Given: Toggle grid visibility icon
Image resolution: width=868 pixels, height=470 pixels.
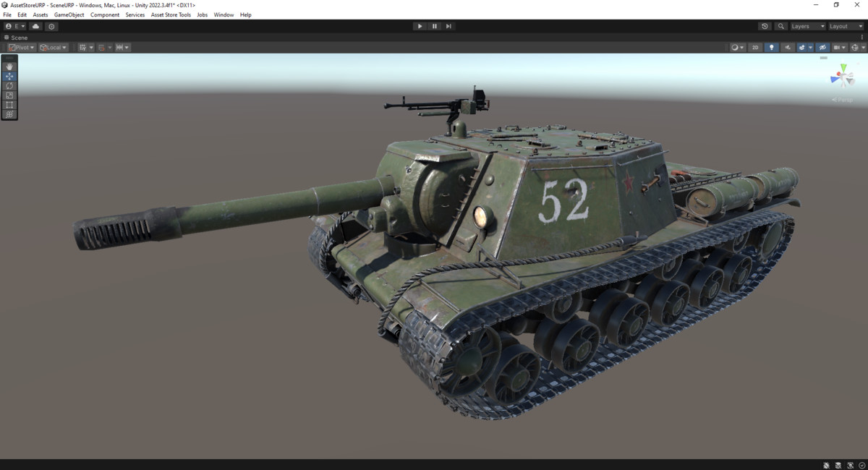Looking at the screenshot, I should [83, 48].
